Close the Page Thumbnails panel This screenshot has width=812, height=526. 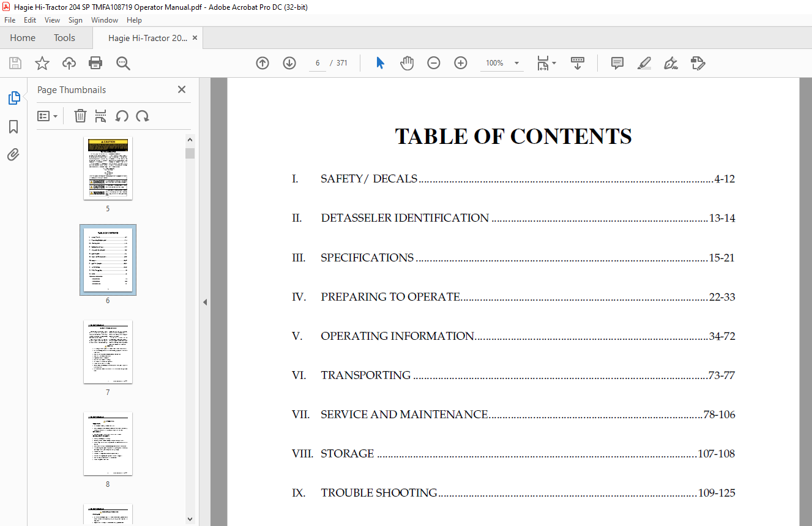click(182, 89)
